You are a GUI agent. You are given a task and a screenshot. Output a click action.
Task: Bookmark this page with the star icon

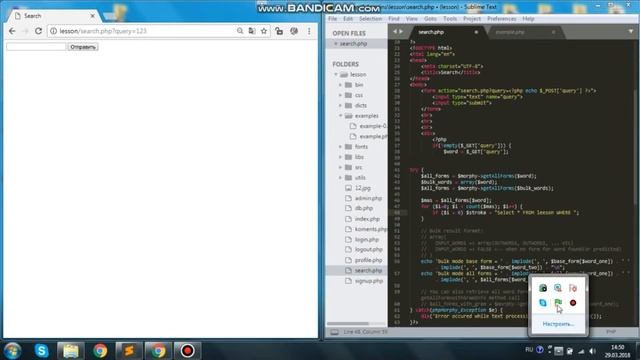(x=264, y=31)
